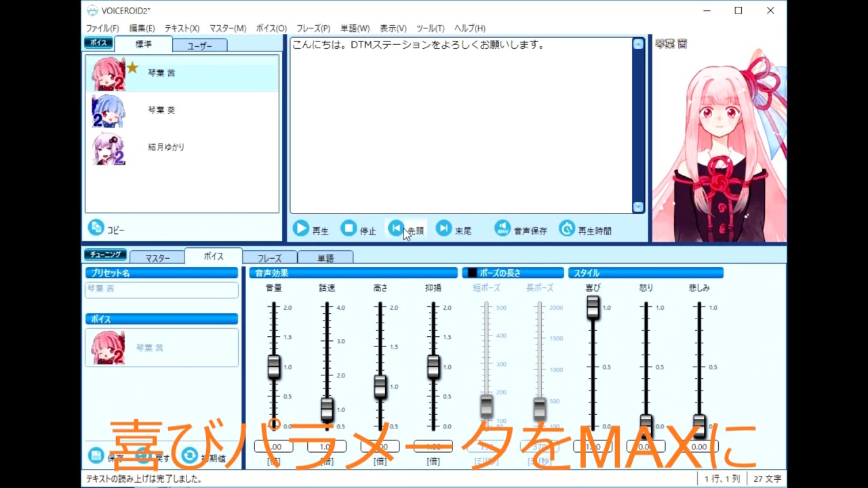Click the VOICEROID2 title bar app icon
Viewport: 868px width, 488px height.
tap(92, 10)
